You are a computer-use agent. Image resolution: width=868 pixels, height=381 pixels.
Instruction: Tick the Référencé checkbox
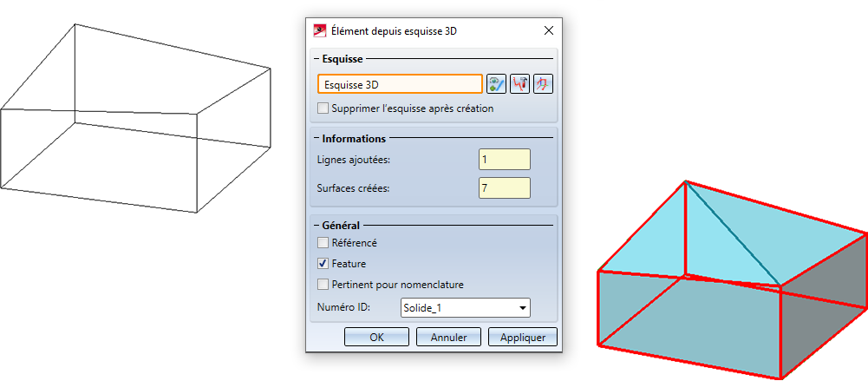323,242
